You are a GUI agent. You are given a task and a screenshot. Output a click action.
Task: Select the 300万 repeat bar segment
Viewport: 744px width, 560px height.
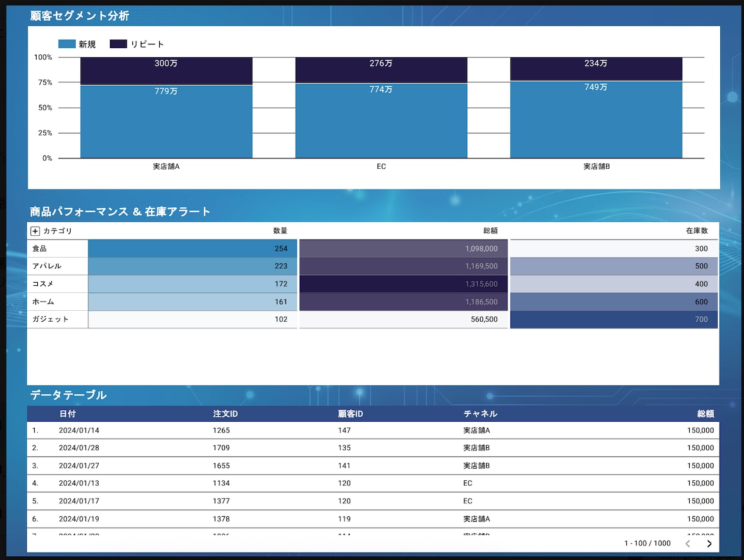click(x=166, y=71)
